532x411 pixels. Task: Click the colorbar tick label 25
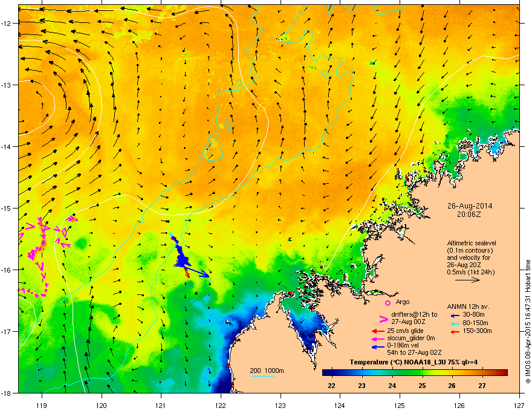(422, 386)
